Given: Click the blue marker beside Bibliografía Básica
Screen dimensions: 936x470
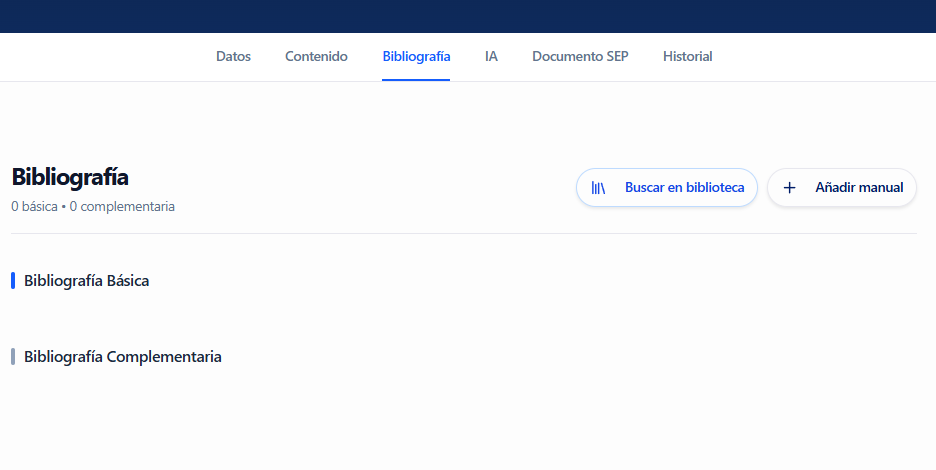Looking at the screenshot, I should coord(13,281).
